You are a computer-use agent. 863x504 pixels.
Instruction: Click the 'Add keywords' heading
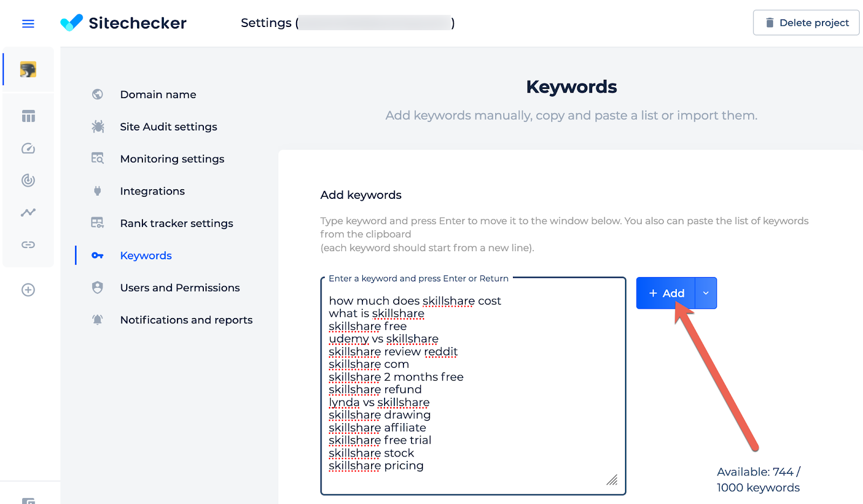tap(361, 195)
